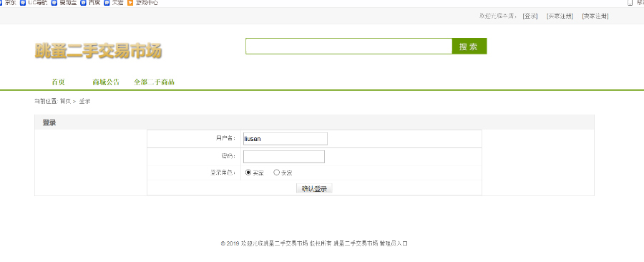
Task: Select the 买家 buyer radio button
Action: pos(248,173)
